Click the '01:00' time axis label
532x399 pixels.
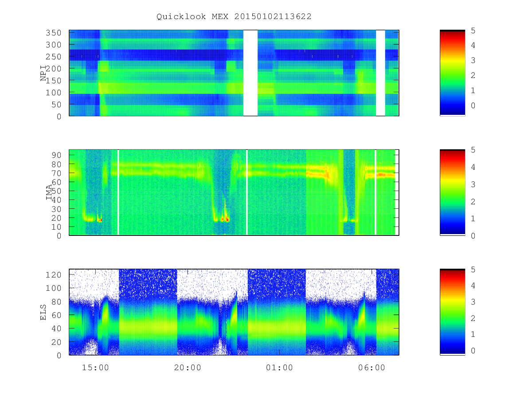pyautogui.click(x=280, y=368)
